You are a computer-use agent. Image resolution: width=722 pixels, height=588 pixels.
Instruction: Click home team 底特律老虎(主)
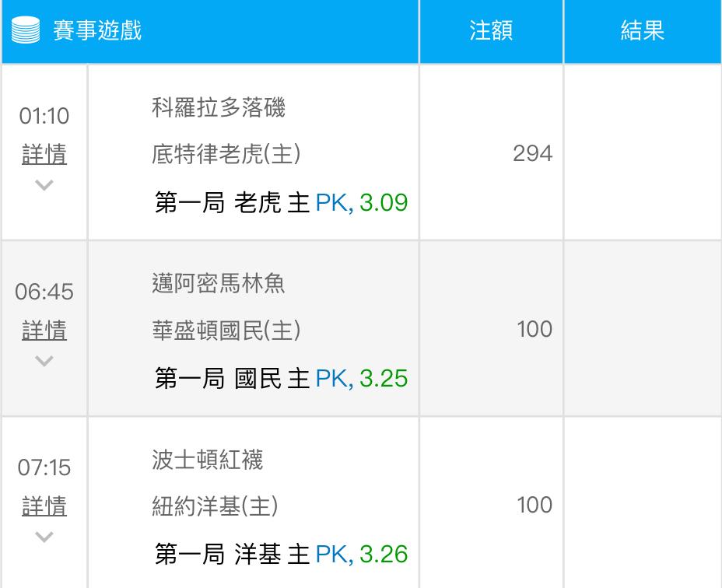coord(226,154)
